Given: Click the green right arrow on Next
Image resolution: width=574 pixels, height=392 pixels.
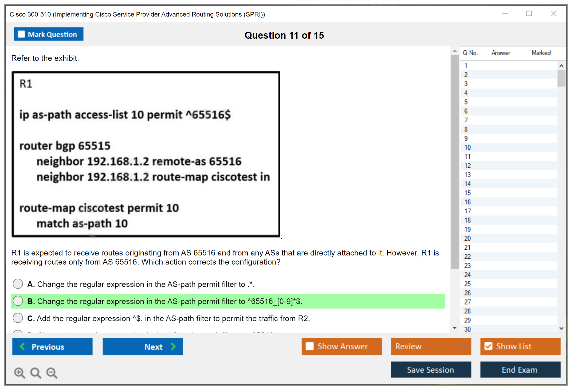Looking at the screenshot, I should pyautogui.click(x=173, y=347).
